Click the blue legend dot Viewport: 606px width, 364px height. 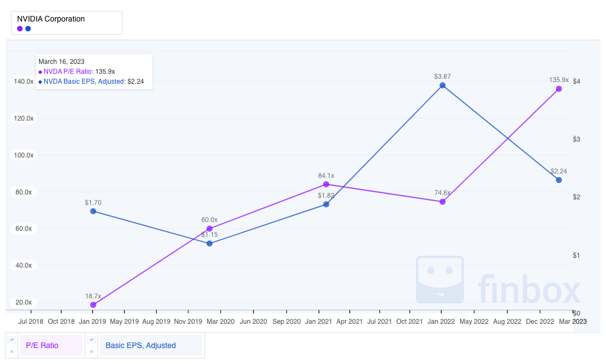point(28,29)
